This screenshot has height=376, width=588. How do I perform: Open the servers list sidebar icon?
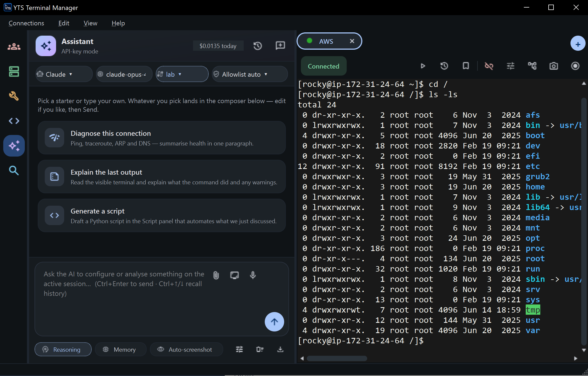pos(14,72)
